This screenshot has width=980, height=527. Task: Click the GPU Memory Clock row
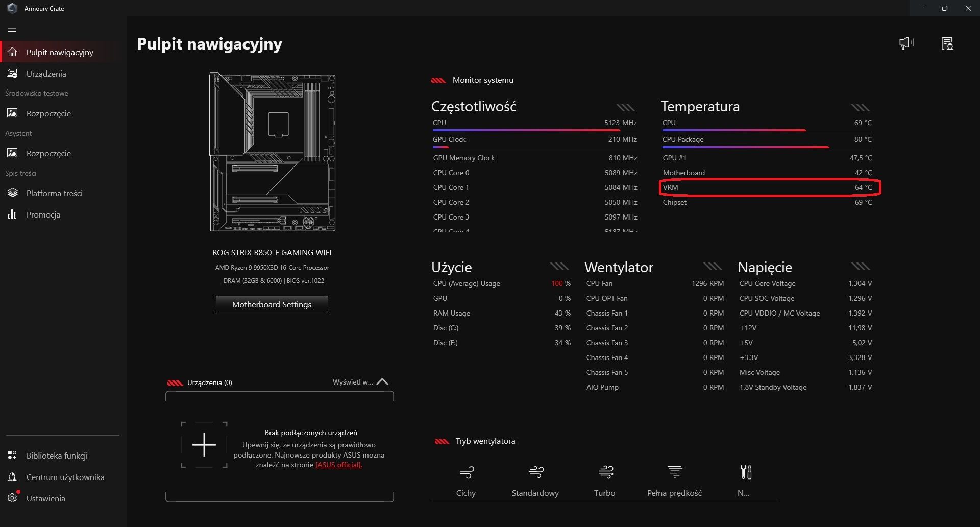(535, 158)
